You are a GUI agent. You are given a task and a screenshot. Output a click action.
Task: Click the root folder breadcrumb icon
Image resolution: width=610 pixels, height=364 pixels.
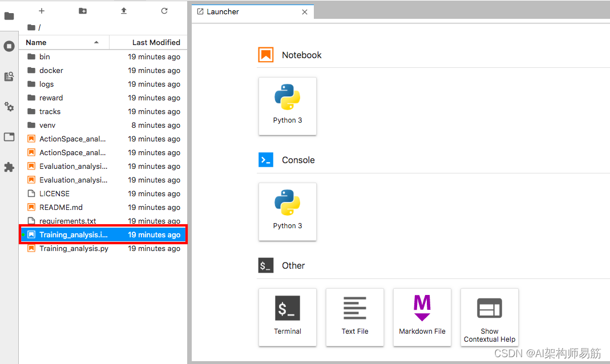pyautogui.click(x=31, y=27)
